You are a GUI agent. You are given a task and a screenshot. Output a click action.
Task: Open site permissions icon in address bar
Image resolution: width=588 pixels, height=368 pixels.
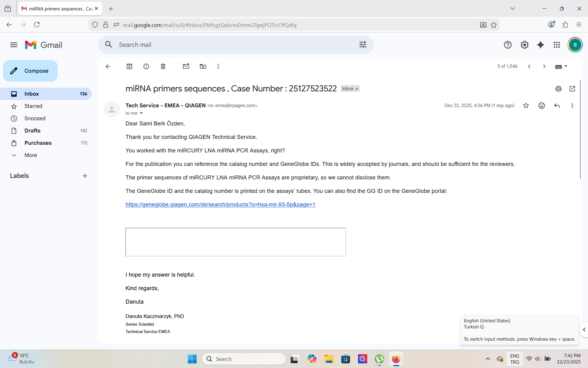[116, 25]
